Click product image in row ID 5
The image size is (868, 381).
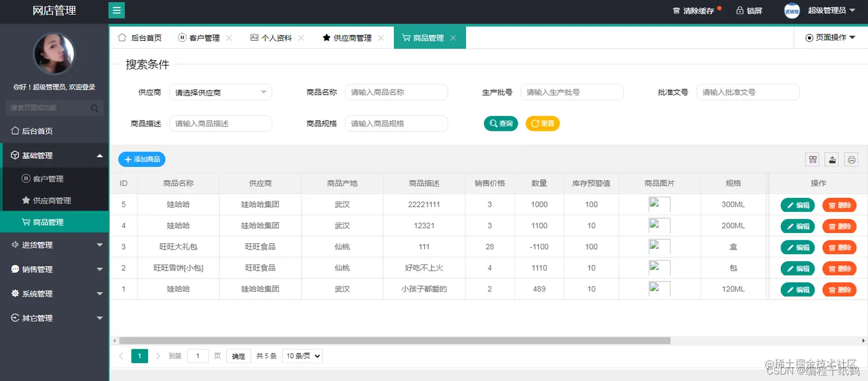(x=660, y=205)
